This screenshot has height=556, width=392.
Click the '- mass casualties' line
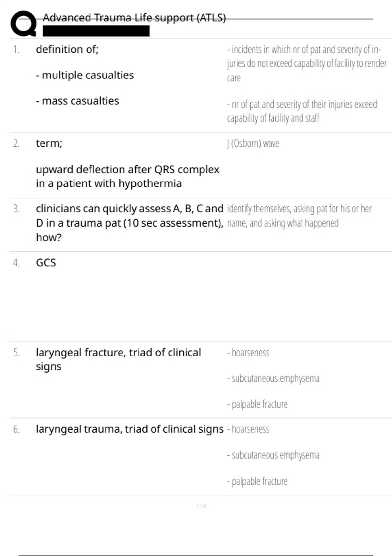point(77,101)
